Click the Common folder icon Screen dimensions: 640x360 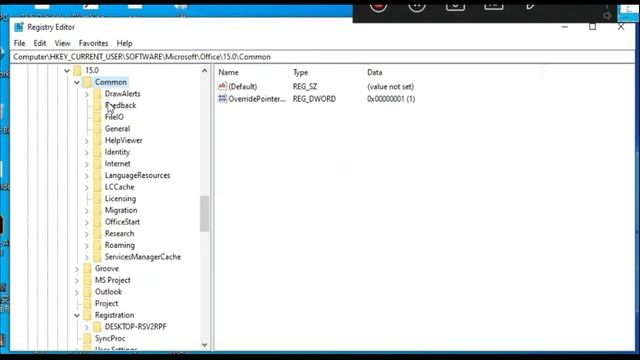tap(87, 82)
